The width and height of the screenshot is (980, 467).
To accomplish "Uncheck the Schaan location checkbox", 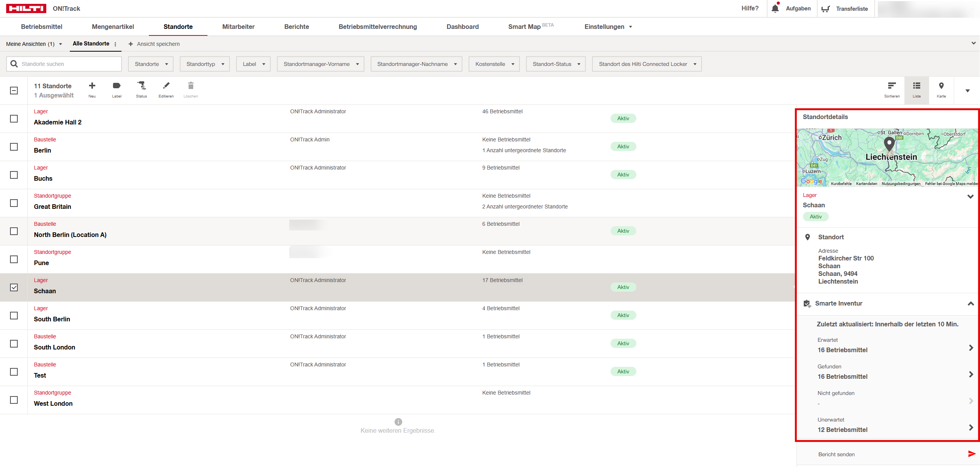I will pyautogui.click(x=14, y=287).
